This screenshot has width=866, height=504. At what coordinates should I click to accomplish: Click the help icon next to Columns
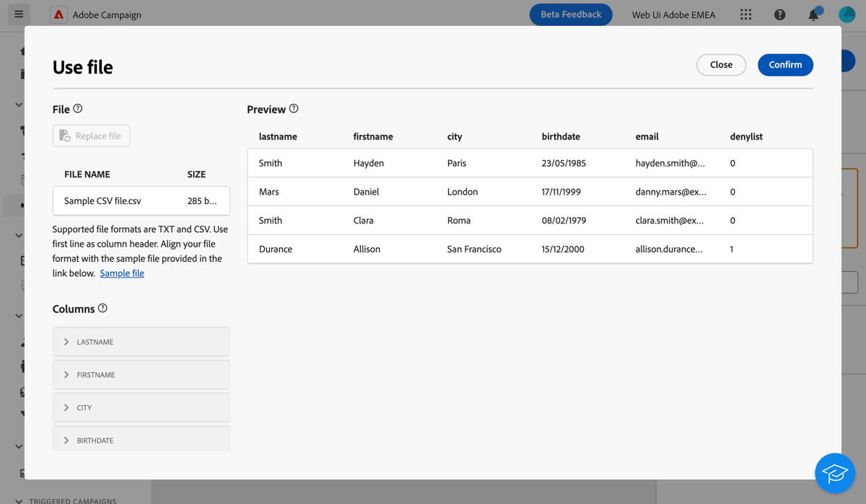click(x=102, y=309)
